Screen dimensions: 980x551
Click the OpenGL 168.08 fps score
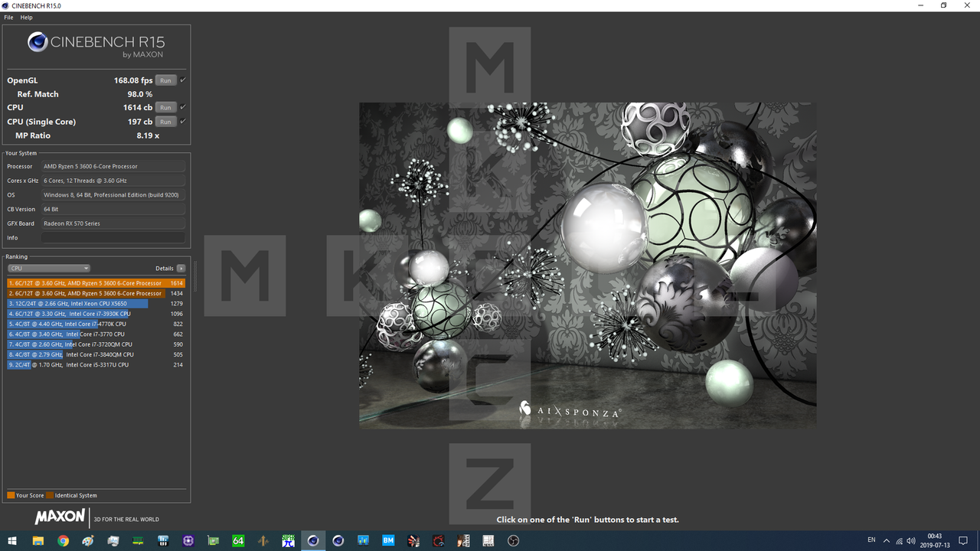[x=133, y=80]
